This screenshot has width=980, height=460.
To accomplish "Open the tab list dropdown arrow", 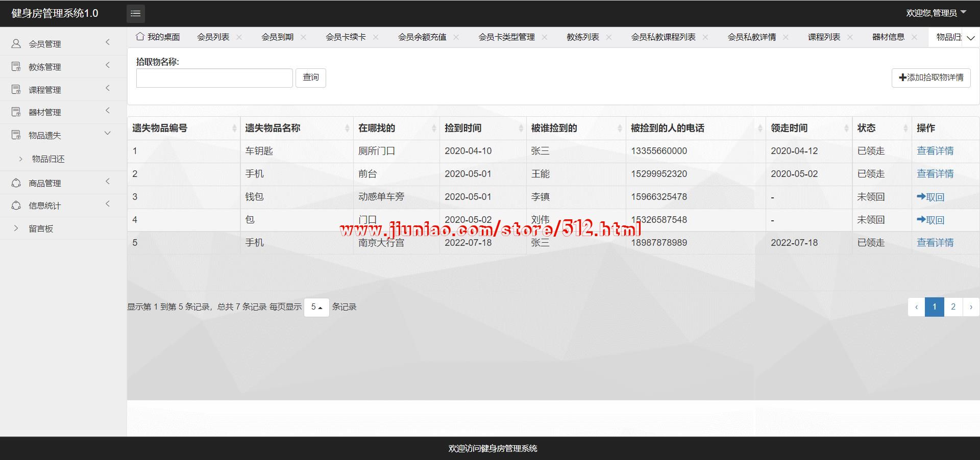I will tap(970, 38).
